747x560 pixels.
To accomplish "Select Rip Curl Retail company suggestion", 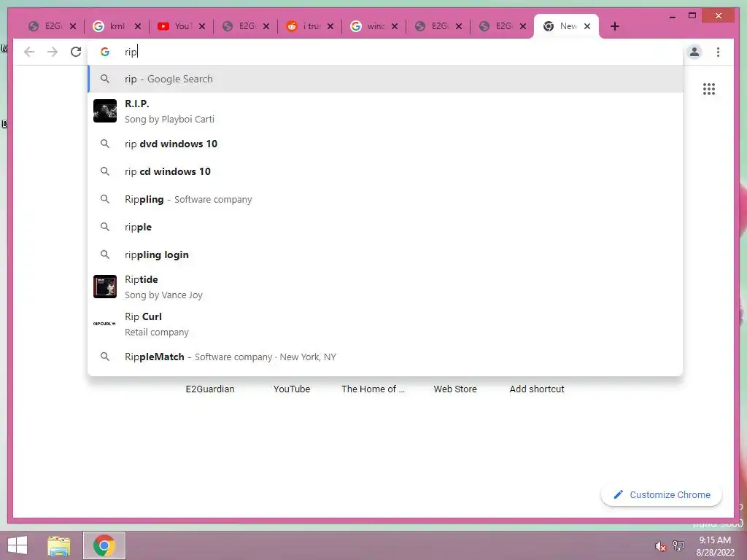I will point(385,324).
